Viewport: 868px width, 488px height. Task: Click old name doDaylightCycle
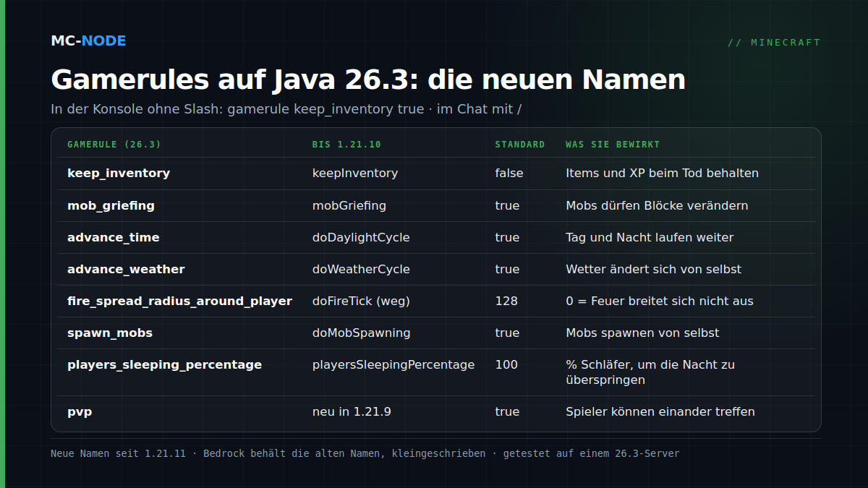[x=361, y=237]
